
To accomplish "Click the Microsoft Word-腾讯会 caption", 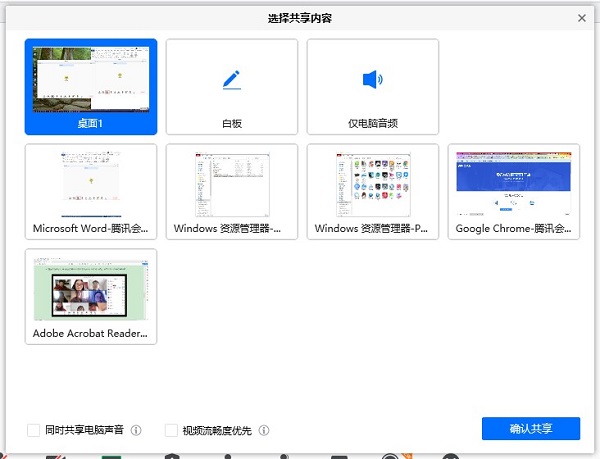I will [x=91, y=229].
